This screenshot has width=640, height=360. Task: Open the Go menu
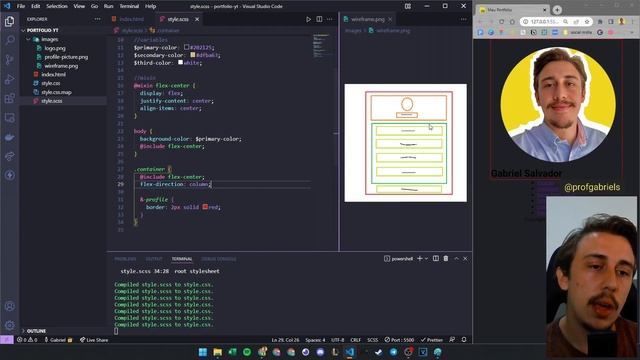94,6
